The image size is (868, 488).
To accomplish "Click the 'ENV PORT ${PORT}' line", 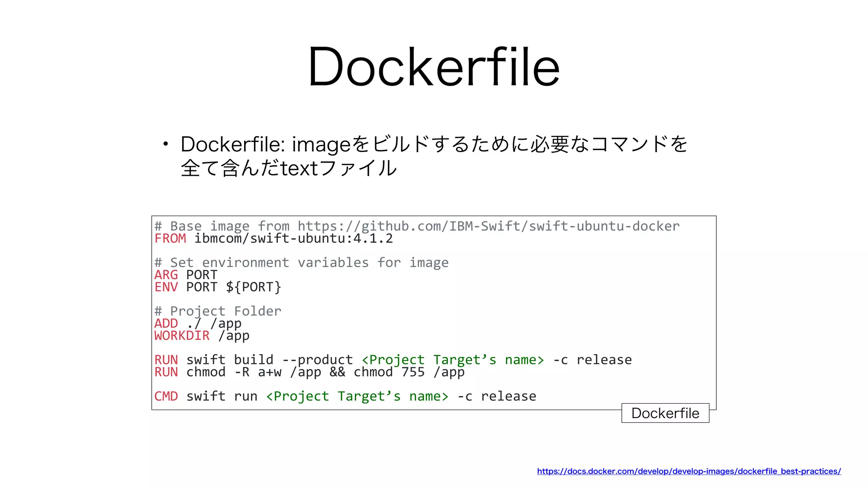I will (x=218, y=287).
